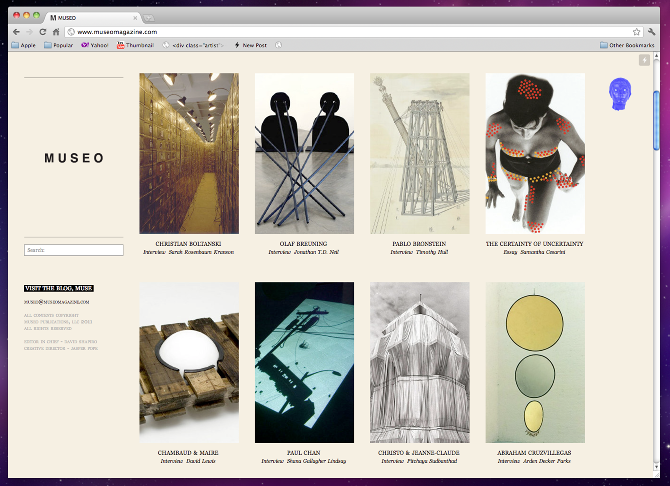Open a new tab with the plus button
The height and width of the screenshot is (486, 670).
[149, 18]
